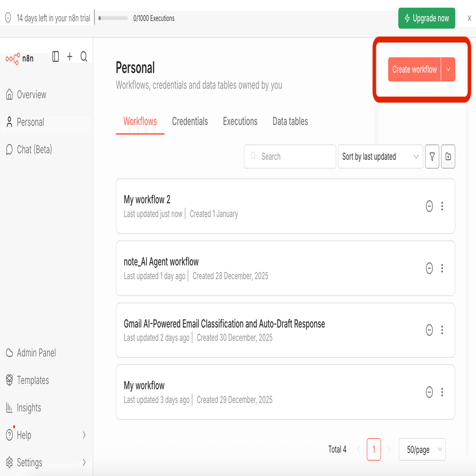Open the sidebar search magnifier icon

pos(84,56)
